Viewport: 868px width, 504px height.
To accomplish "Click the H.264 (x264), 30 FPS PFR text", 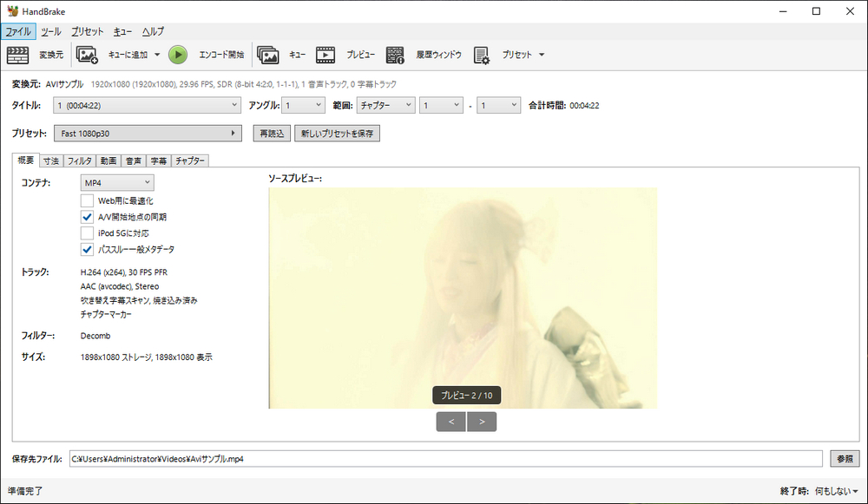I will [124, 272].
